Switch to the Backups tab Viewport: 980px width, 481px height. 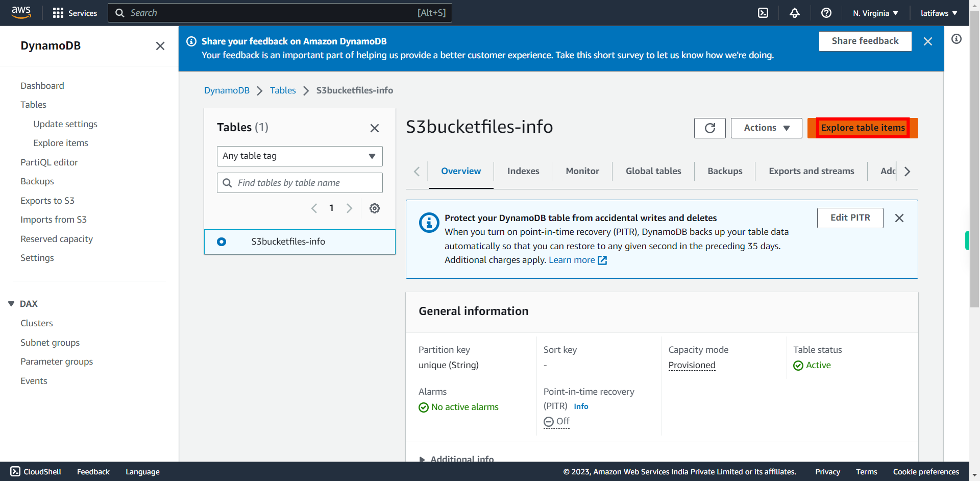coord(725,171)
